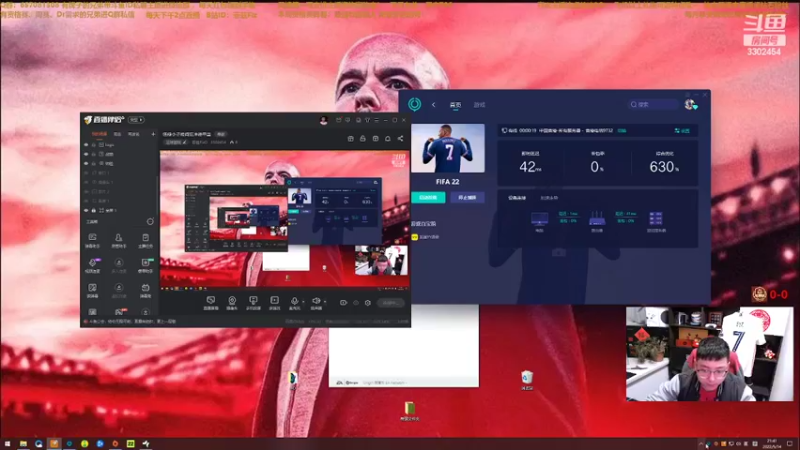Click the accelerator search box

[x=653, y=104]
